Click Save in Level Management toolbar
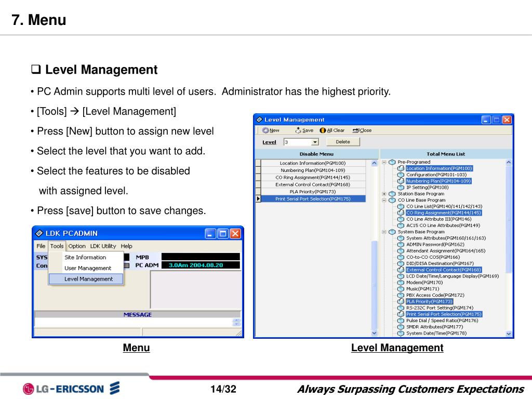The width and height of the screenshot is (532, 399). click(304, 130)
